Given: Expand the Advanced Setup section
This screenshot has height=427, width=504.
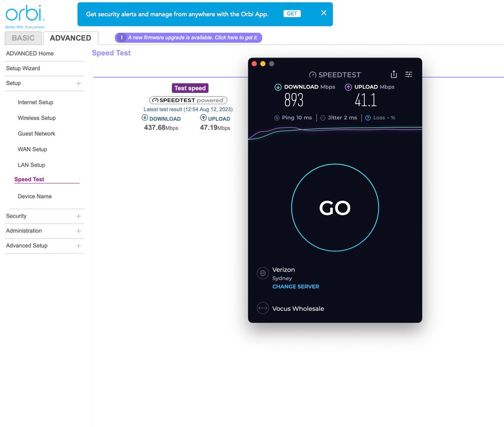Looking at the screenshot, I should point(78,246).
